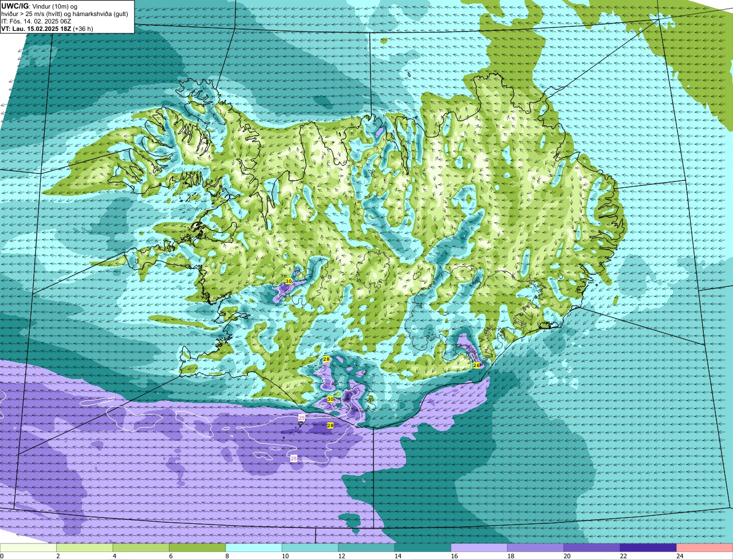733x560 pixels.
Task: Click the legend tick label "6"
Action: pyautogui.click(x=171, y=556)
